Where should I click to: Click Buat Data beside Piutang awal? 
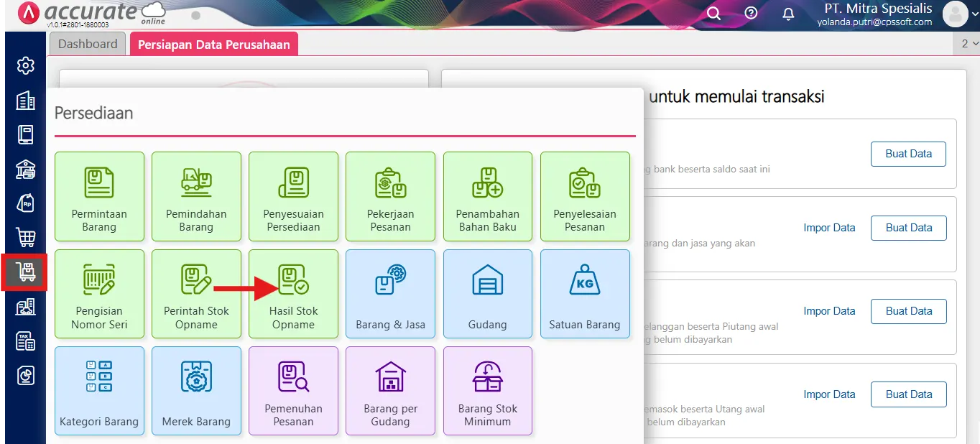[x=908, y=311]
